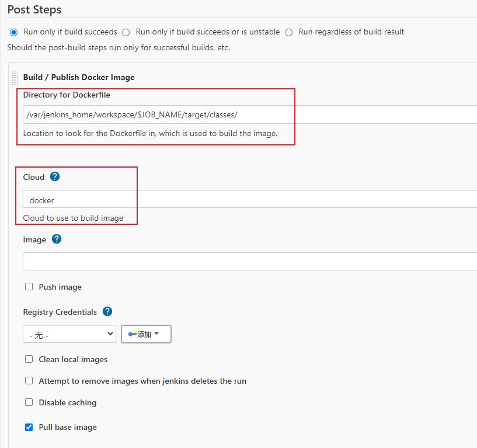
Task: Enable the Disable caching checkbox
Action: click(x=29, y=402)
